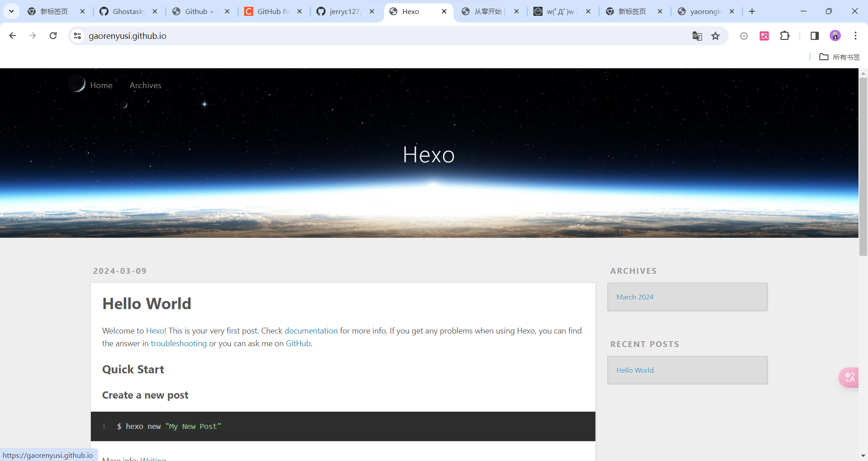This screenshot has height=461, width=868.
Task: Open the pink translation extension icon
Action: [x=764, y=36]
